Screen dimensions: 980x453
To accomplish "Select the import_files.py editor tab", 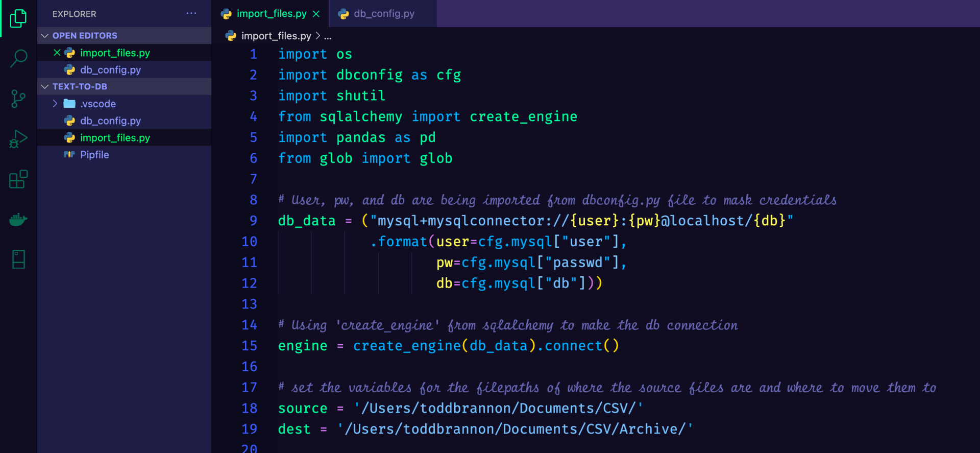I will pyautogui.click(x=271, y=14).
